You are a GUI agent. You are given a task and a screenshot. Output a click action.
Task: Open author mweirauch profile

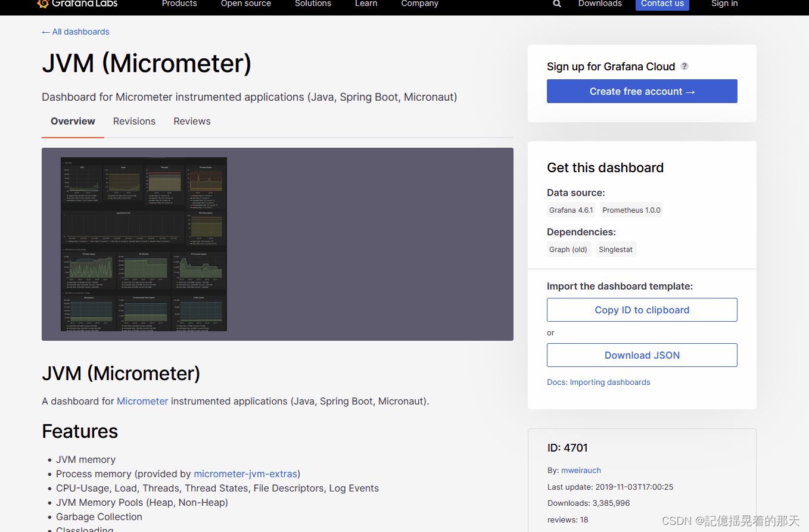(581, 470)
